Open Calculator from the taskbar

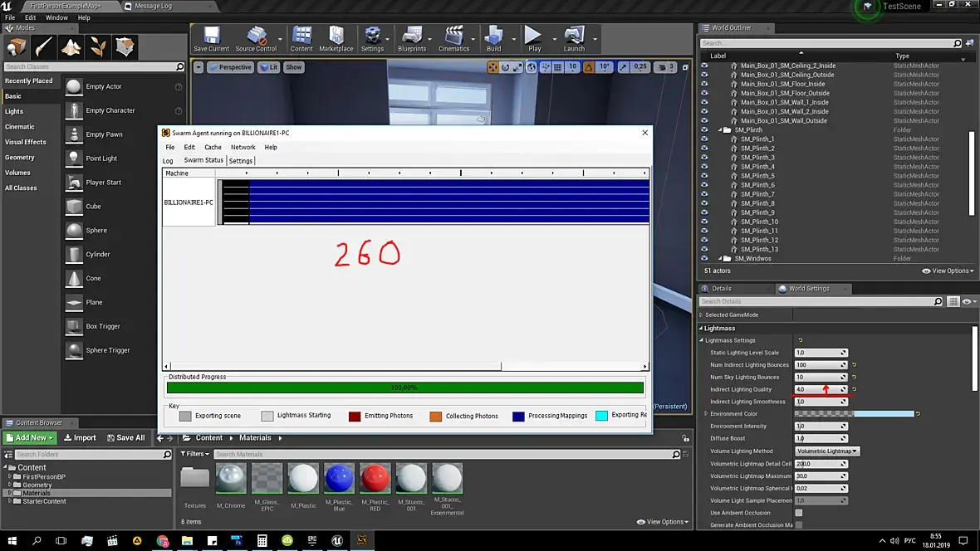262,540
